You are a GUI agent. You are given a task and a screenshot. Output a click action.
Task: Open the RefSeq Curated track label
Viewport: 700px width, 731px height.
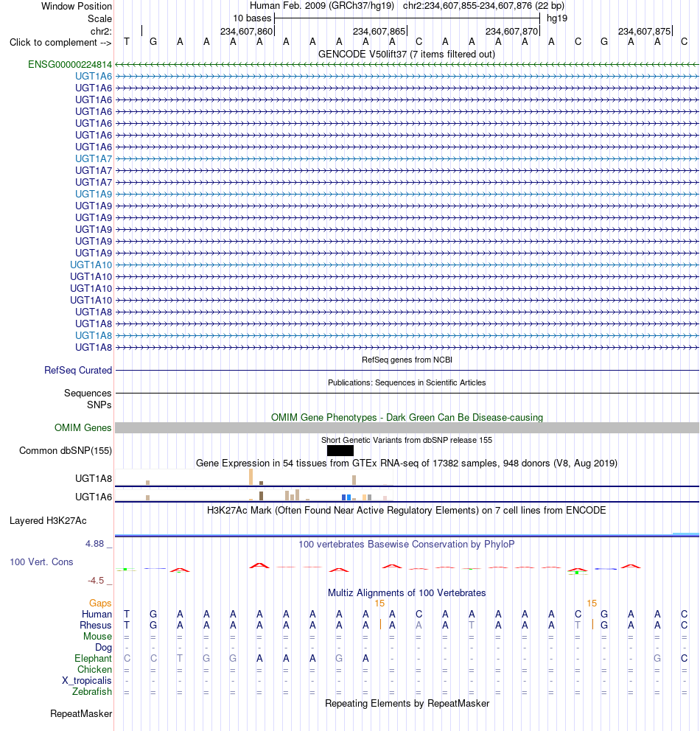coord(78,370)
